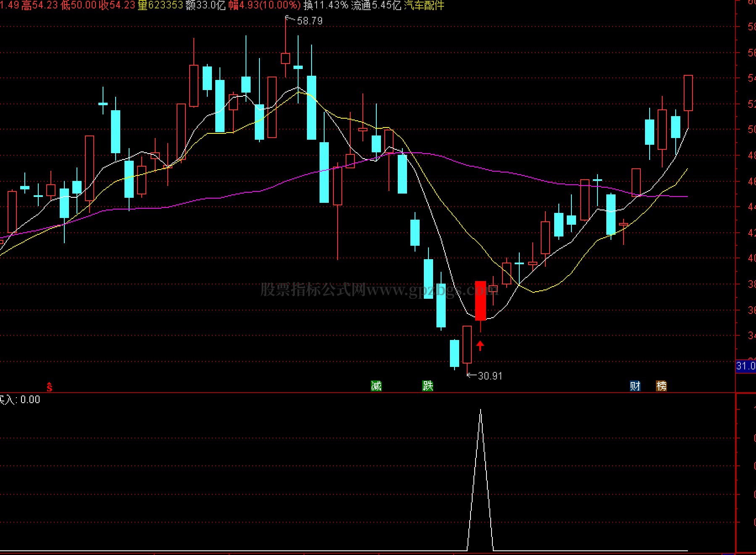The image size is (756, 555).
Task: Click the red buy arrow under the candle
Action: tap(480, 346)
